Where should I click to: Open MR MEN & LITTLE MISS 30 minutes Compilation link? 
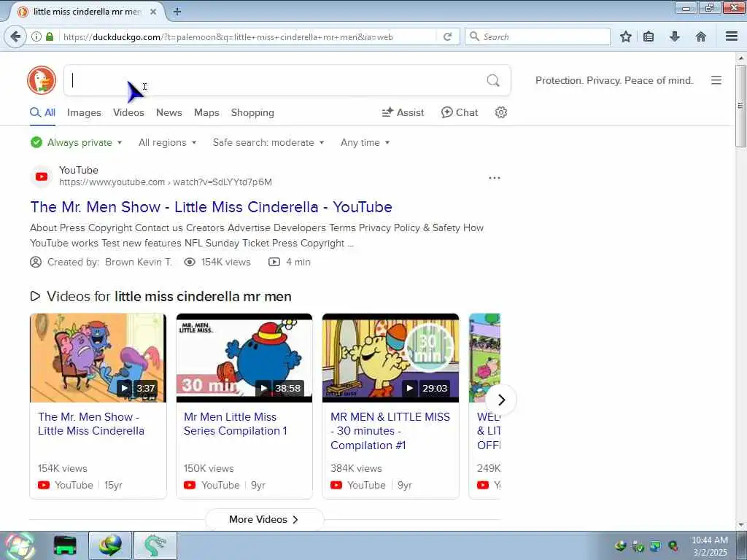(x=390, y=431)
